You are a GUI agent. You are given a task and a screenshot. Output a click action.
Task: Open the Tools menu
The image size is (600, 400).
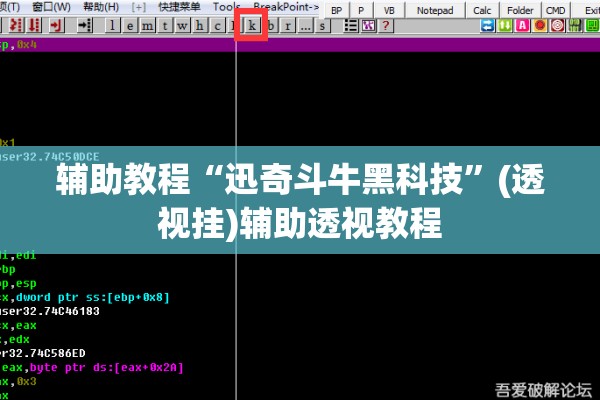click(x=226, y=7)
